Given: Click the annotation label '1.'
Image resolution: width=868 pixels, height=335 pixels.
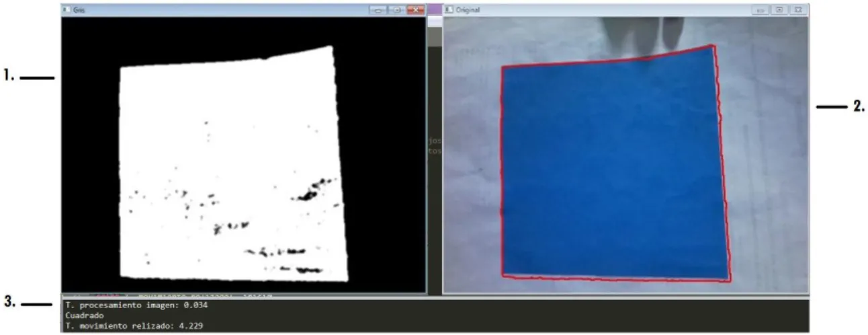Looking at the screenshot, I should (x=9, y=77).
